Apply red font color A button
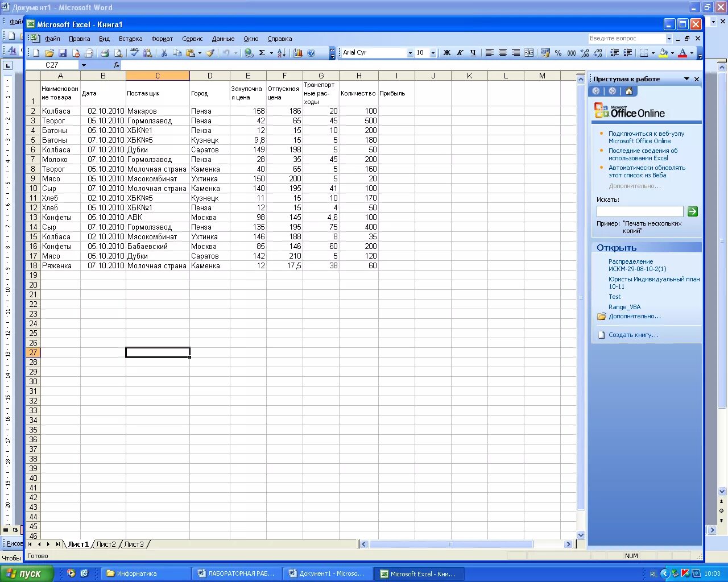 [x=682, y=53]
